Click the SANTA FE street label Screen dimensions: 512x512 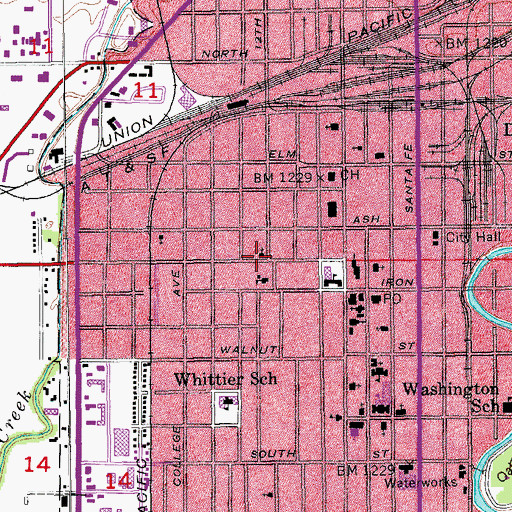(x=409, y=178)
